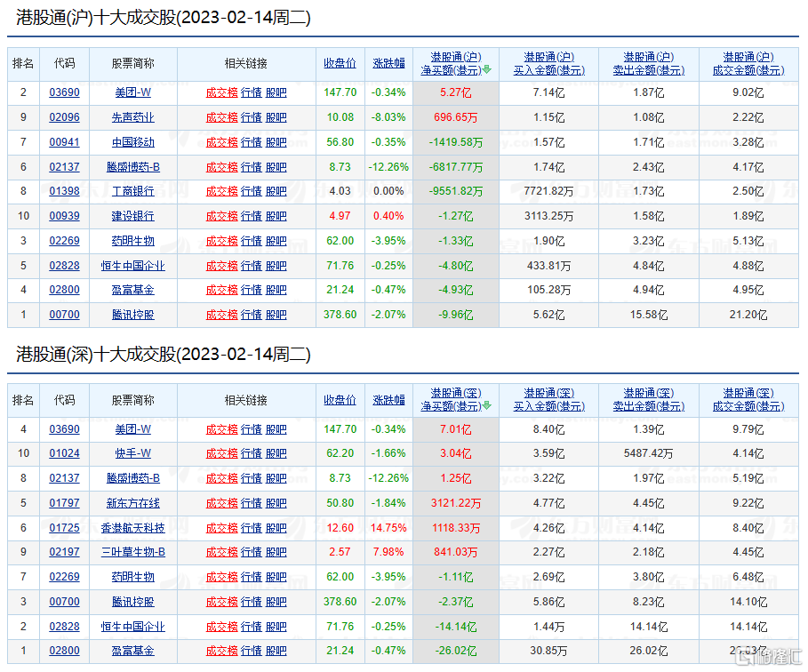Open 美团-W link in Shenzhen table
The height and width of the screenshot is (672, 808).
133,429
